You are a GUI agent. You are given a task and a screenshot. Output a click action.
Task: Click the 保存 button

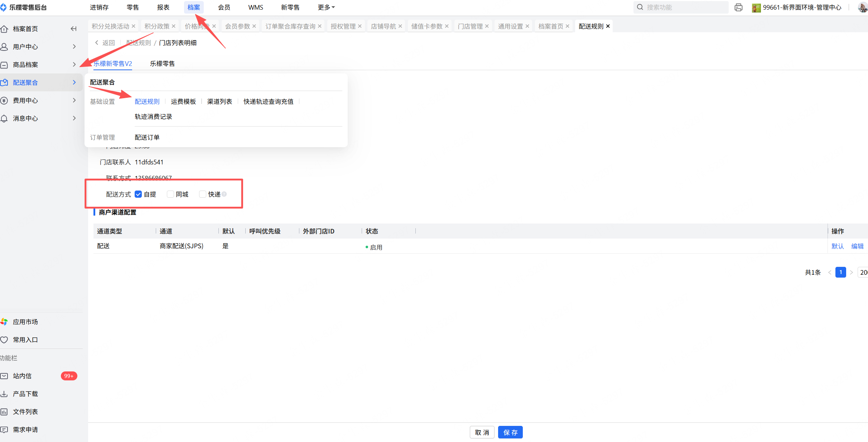[x=510, y=432]
